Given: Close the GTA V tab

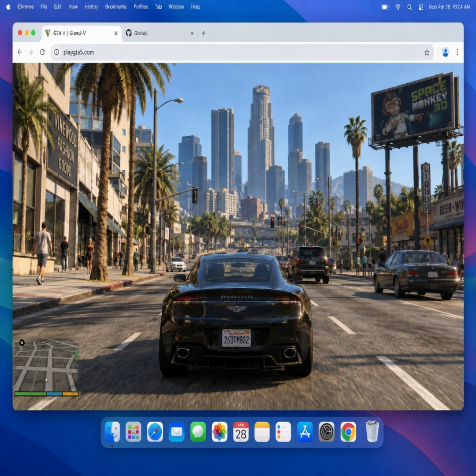Looking at the screenshot, I should pos(115,33).
